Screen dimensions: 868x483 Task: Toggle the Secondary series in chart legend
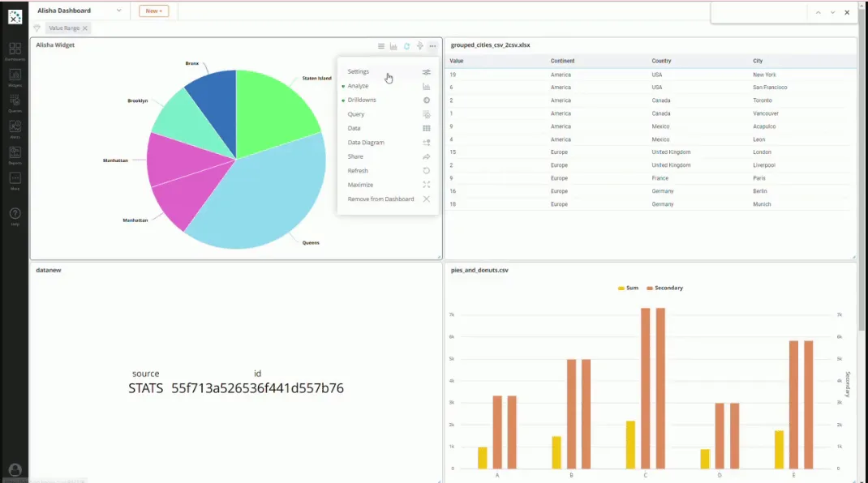point(664,288)
